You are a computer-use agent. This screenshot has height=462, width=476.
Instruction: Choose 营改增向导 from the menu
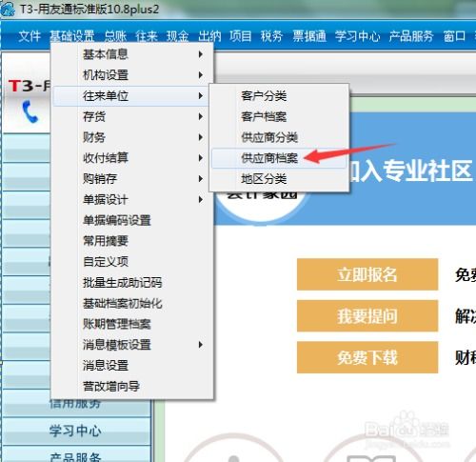click(x=131, y=386)
